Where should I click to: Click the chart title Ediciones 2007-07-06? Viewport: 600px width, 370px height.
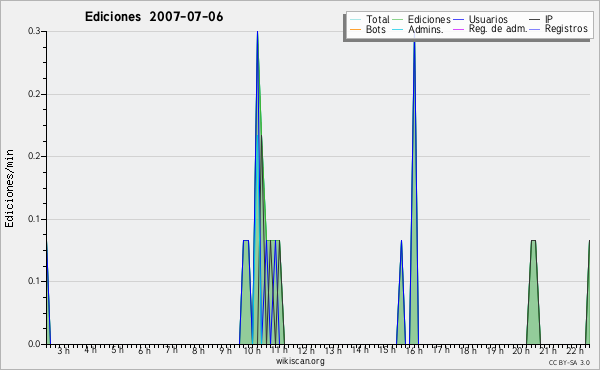click(x=154, y=17)
